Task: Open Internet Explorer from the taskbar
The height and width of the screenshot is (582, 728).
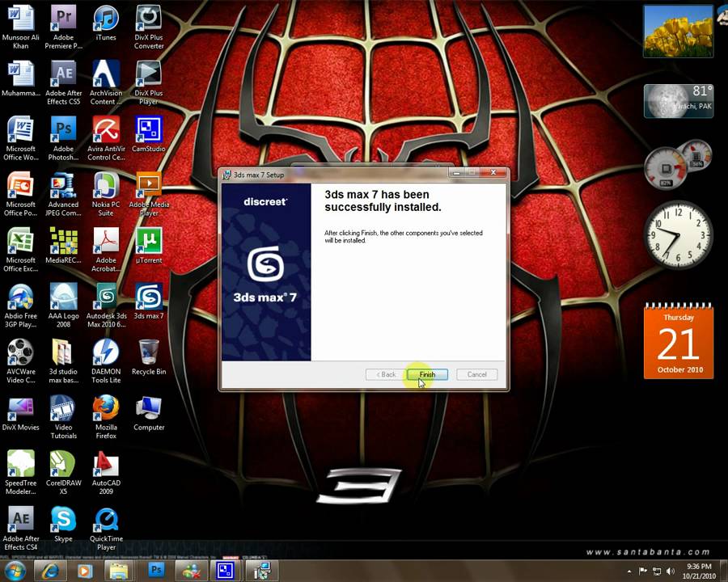Action: pos(51,571)
